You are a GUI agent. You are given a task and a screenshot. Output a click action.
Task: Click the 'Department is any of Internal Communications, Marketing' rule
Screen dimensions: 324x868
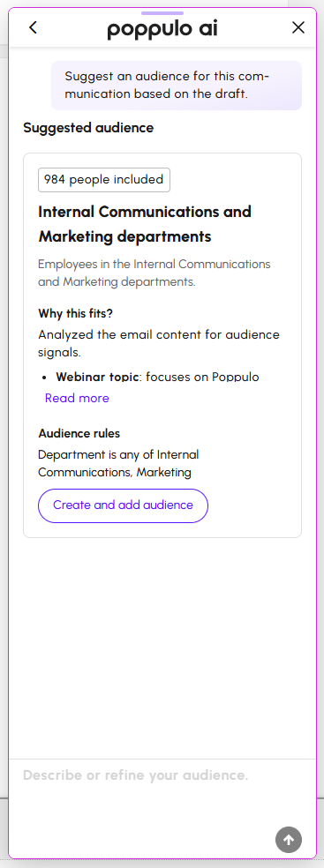pos(118,463)
